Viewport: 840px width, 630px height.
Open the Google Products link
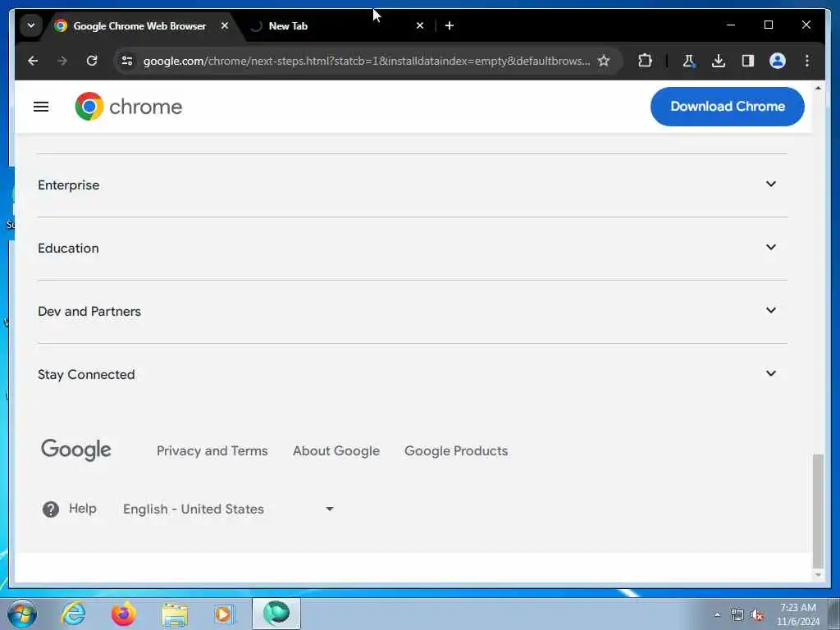(456, 450)
